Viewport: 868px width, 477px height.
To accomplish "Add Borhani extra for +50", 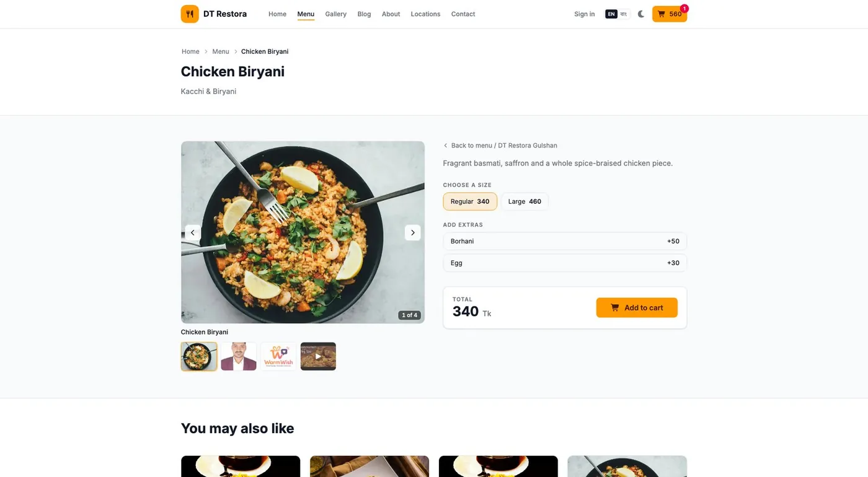I will click(x=565, y=241).
